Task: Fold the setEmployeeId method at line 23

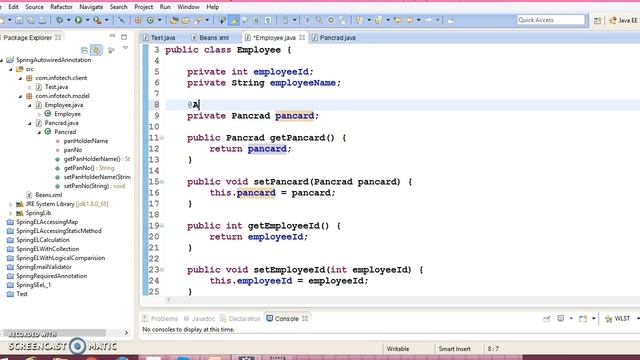Action: [162, 270]
